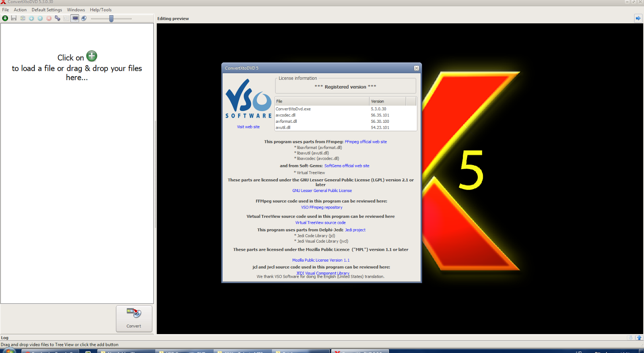Click the blue arrow icon beside Editing preview
This screenshot has width=644, height=353.
click(638, 18)
